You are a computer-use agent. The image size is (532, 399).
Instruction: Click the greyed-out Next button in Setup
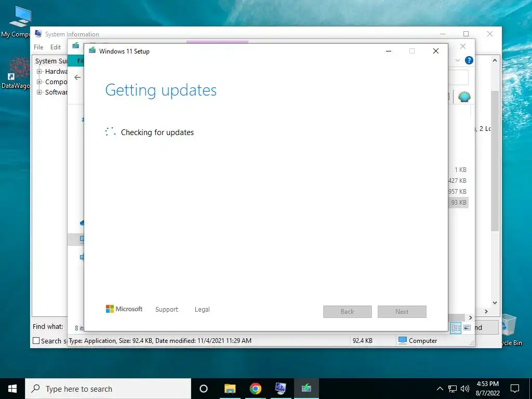point(402,312)
